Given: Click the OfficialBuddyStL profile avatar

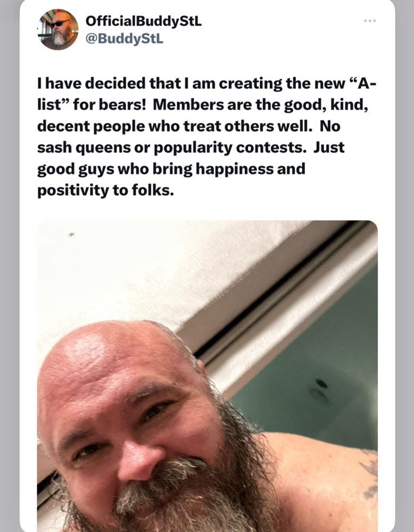Looking at the screenshot, I should (x=57, y=30).
